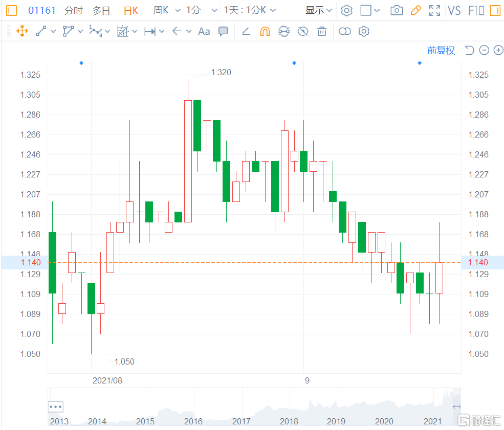
Task: Select the wave polyline drawing tool
Action: (96, 32)
